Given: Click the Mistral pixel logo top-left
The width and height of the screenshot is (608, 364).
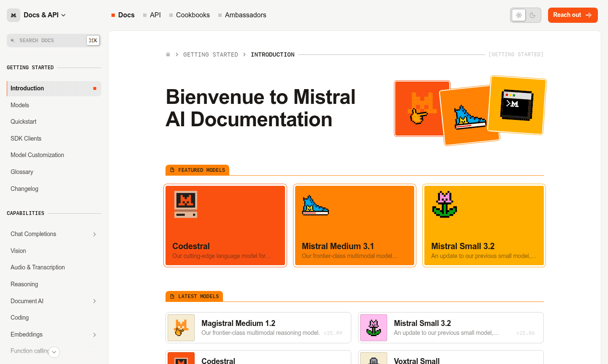Looking at the screenshot, I should coord(13,15).
